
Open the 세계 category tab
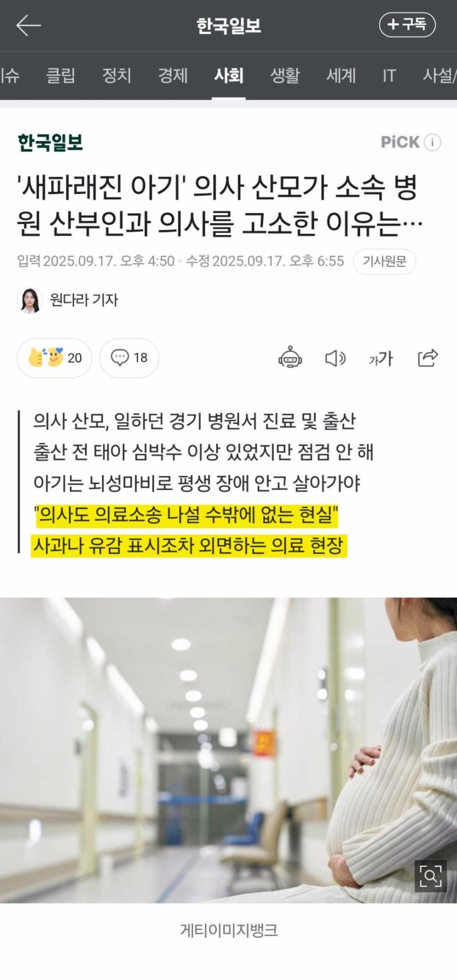click(x=341, y=75)
